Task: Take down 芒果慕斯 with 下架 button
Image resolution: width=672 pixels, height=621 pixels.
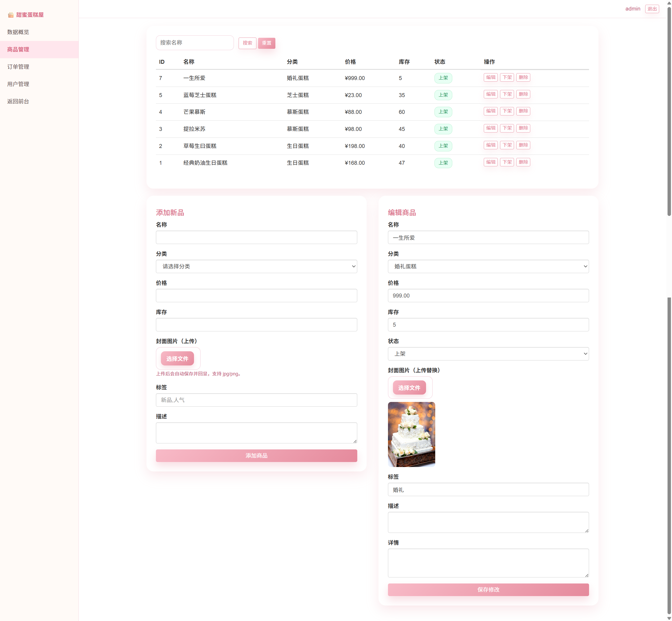Action: tap(507, 111)
